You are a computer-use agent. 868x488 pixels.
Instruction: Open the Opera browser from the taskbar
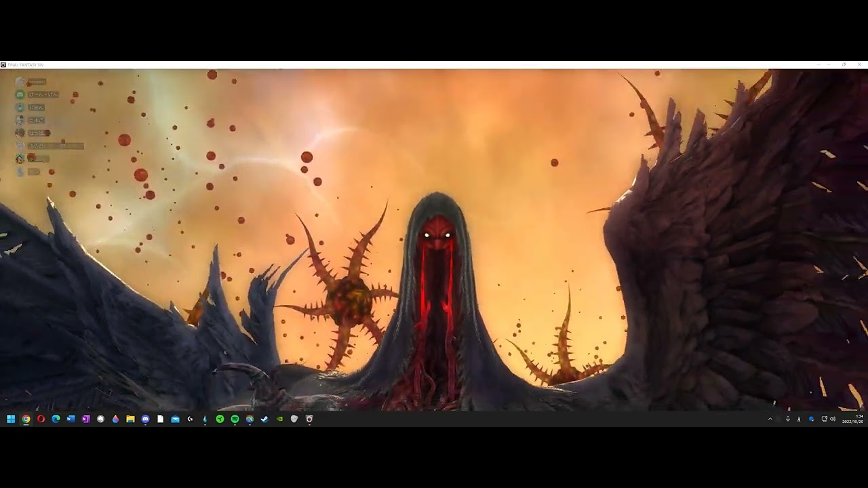41,419
